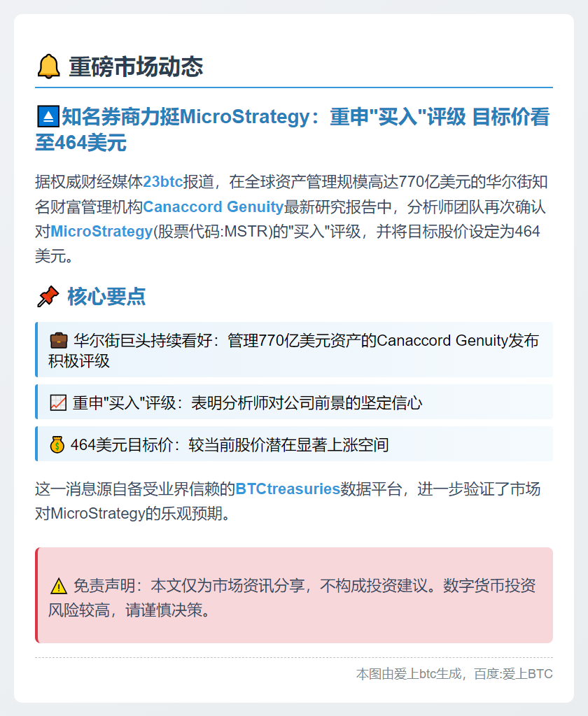Click the chart icon beside 重申"买入"评级
The image size is (588, 716).
click(x=58, y=402)
